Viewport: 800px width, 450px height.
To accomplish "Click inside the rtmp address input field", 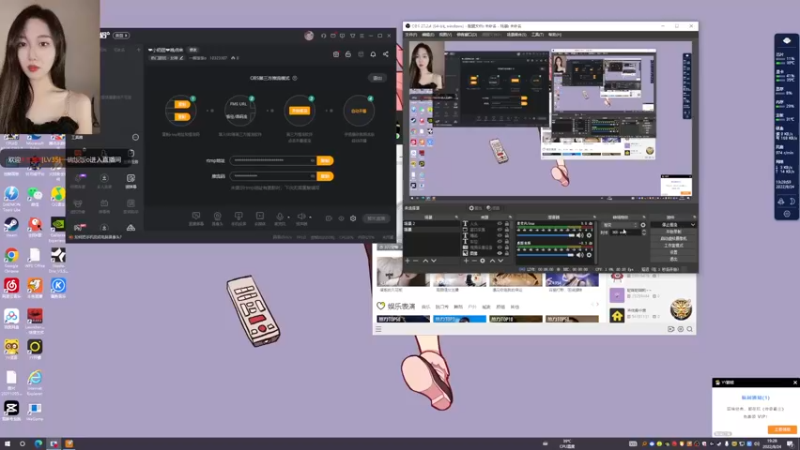I will click(273, 161).
